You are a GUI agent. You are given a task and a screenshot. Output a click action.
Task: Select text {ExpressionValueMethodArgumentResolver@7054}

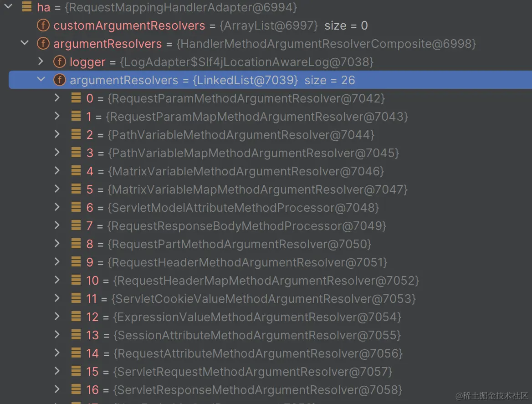tap(257, 317)
